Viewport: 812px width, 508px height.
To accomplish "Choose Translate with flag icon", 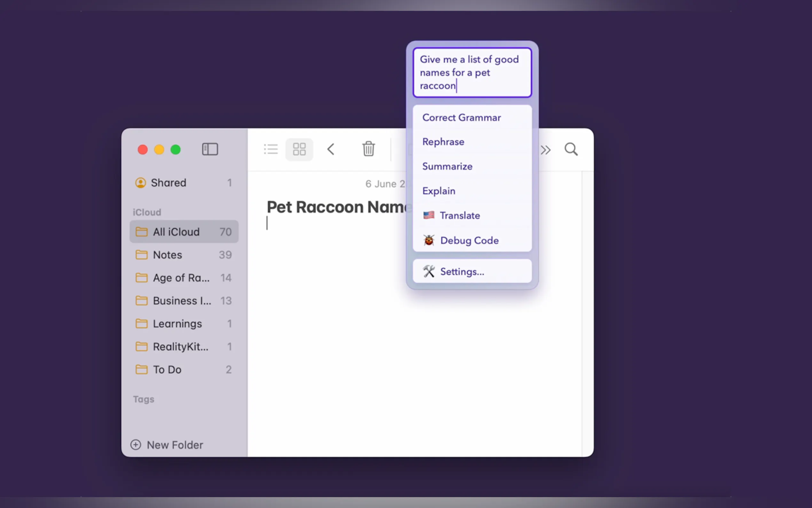I will point(459,215).
